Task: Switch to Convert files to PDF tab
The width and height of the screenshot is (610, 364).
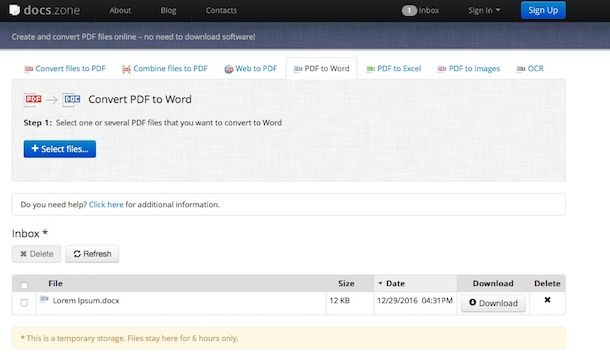Action: tap(65, 69)
